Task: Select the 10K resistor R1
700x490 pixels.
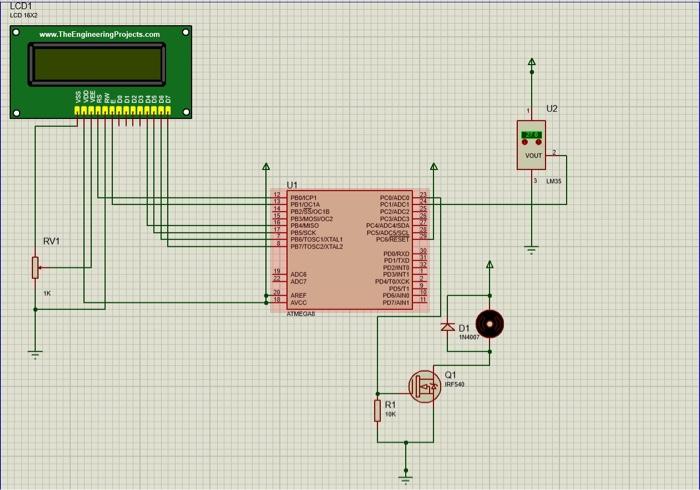Action: (378, 411)
